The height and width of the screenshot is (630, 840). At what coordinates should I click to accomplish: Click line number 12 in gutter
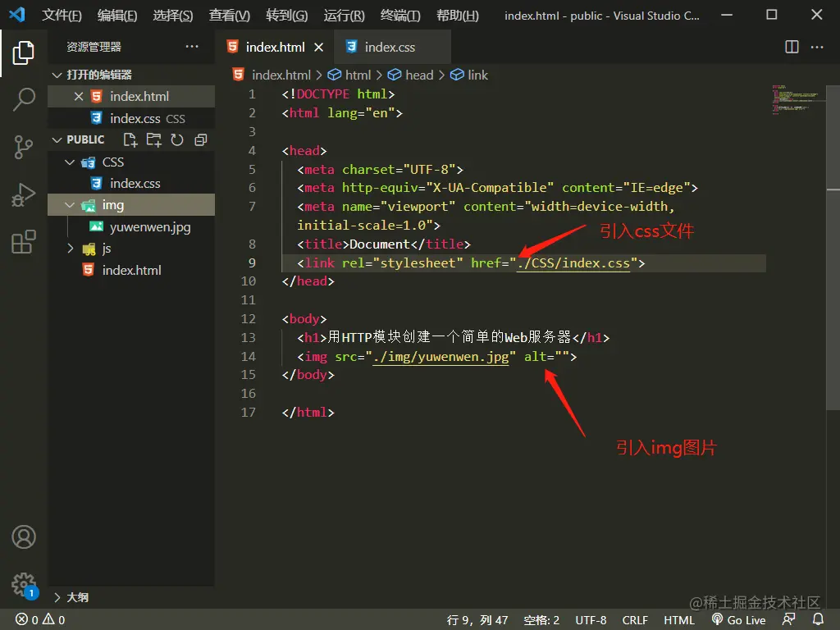click(x=248, y=319)
